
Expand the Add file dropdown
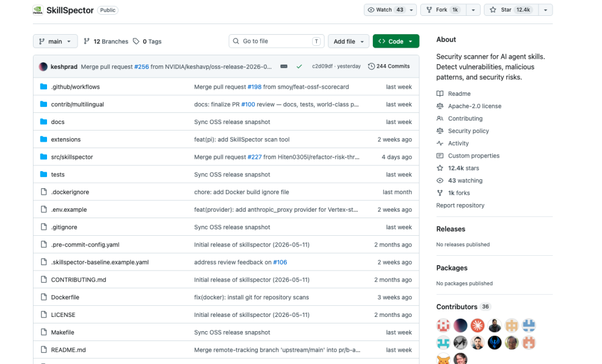(x=348, y=41)
